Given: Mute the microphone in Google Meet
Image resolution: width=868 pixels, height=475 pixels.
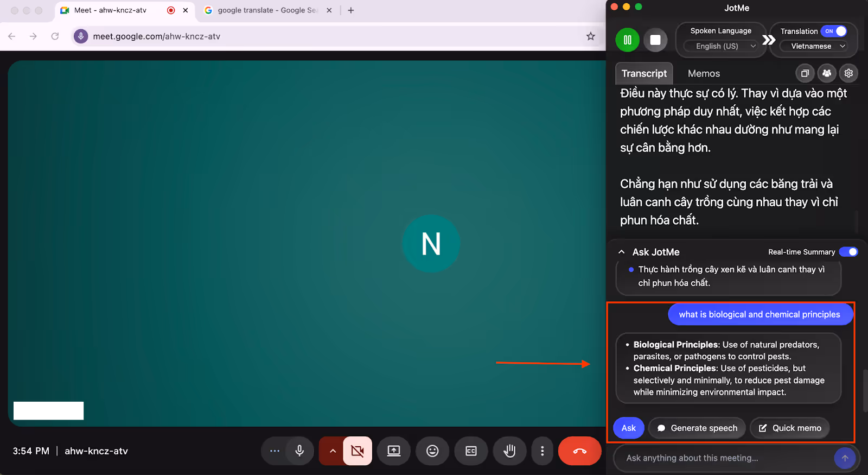Looking at the screenshot, I should pos(299,451).
